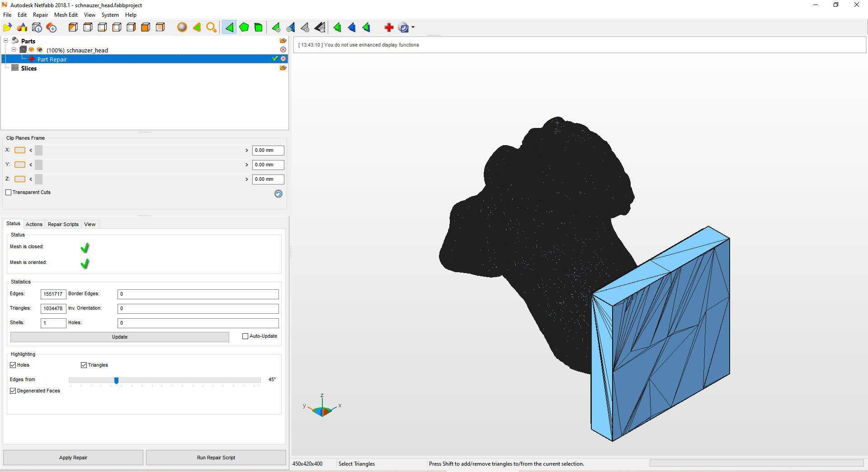Uncheck the Holes highlighting checkbox
Screen dimensions: 868x472
(13, 365)
